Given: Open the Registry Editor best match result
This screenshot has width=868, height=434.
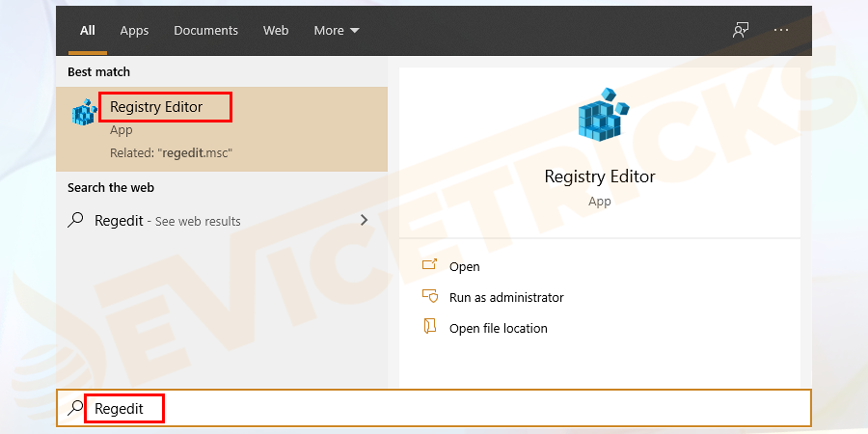Looking at the screenshot, I should point(222,129).
